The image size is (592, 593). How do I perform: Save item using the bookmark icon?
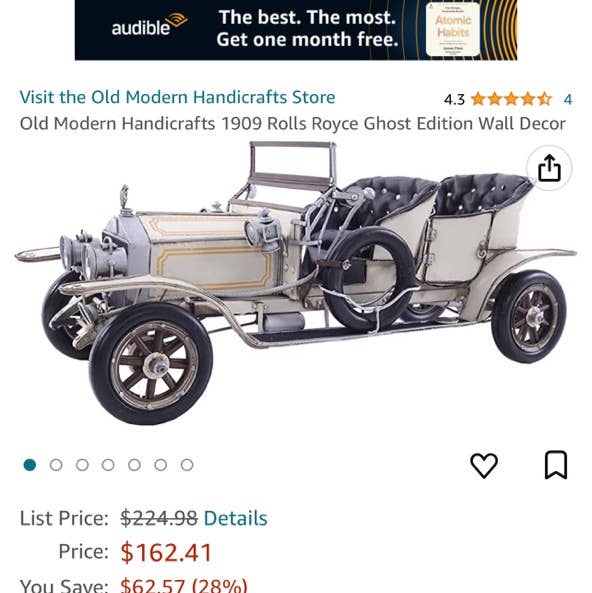click(x=556, y=465)
